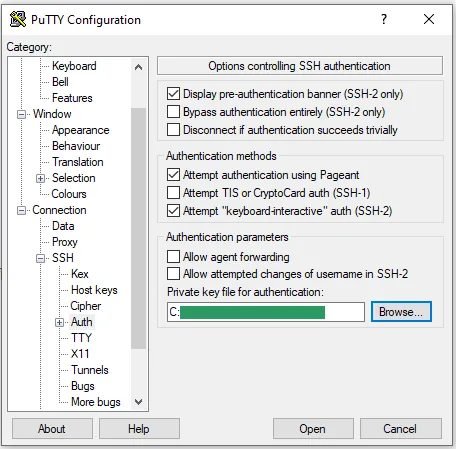Select Bell in category tree

point(60,82)
